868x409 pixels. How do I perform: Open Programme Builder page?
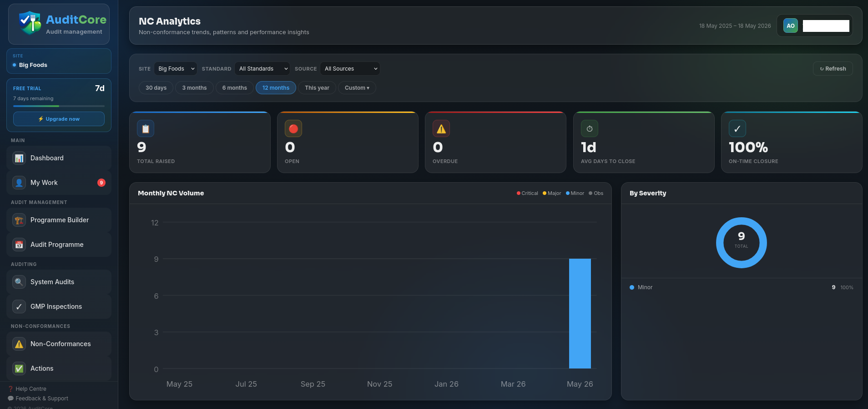click(59, 220)
